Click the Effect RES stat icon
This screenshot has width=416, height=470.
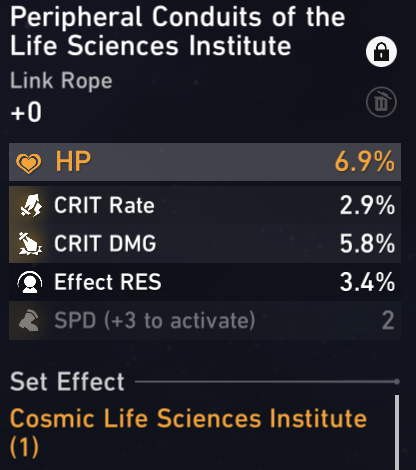(30, 282)
